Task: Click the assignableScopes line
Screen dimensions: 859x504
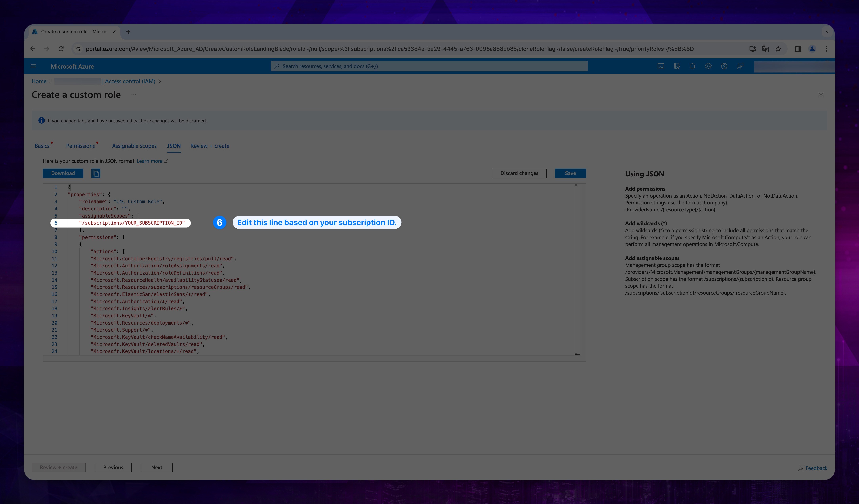Action: [x=109, y=216]
